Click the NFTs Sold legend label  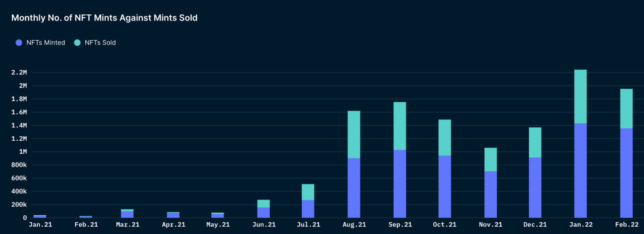click(x=100, y=43)
